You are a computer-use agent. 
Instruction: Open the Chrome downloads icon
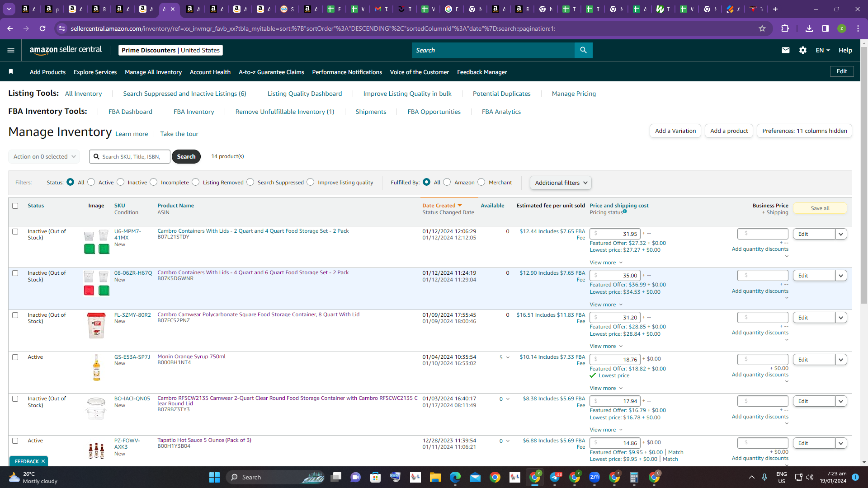tap(809, 28)
